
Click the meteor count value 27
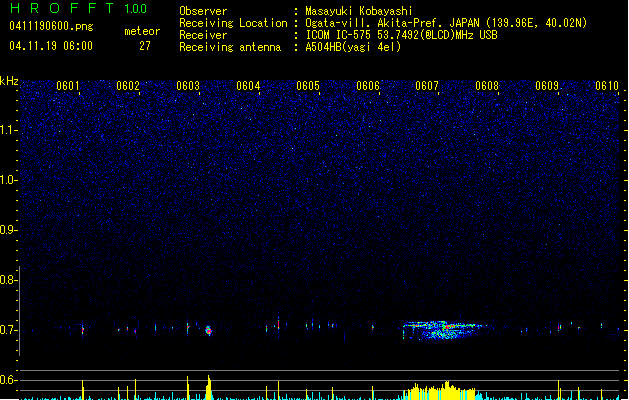145,46
